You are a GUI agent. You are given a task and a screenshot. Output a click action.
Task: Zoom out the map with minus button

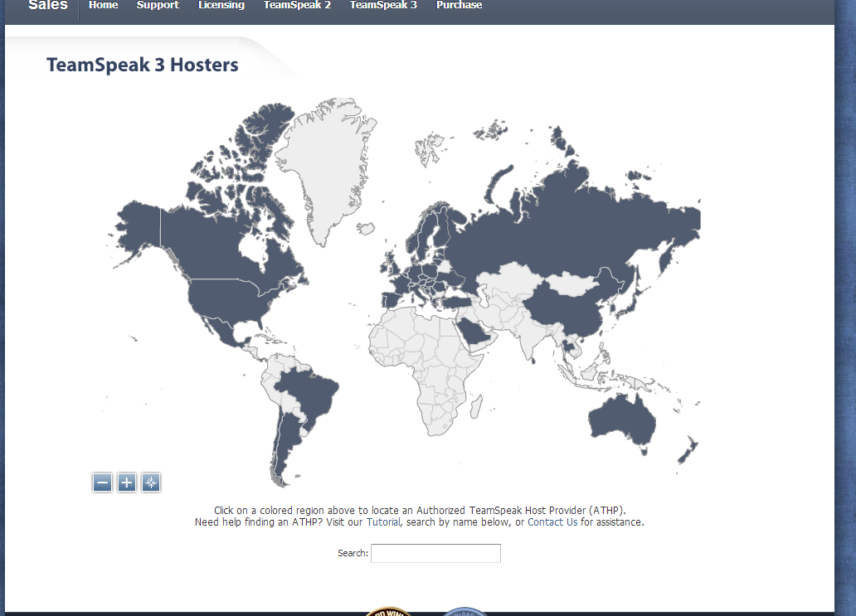coord(102,483)
